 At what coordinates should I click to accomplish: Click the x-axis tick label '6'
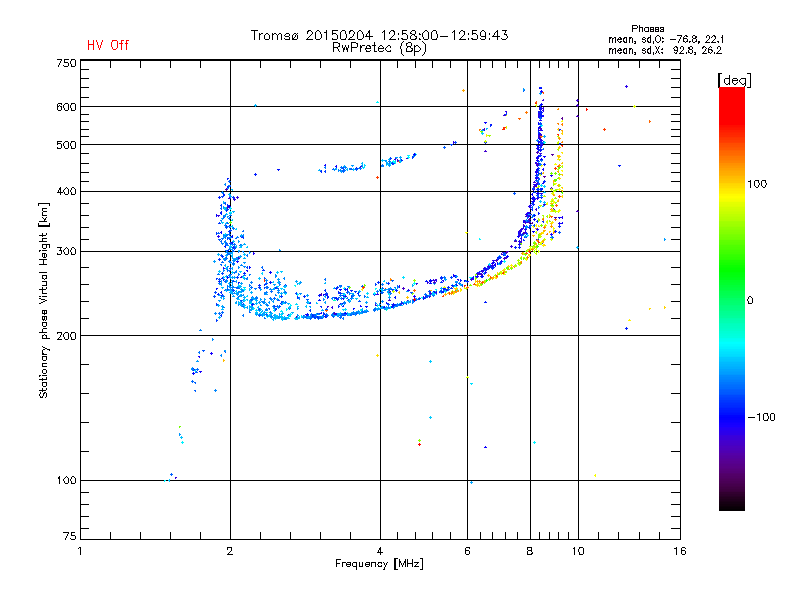pos(467,551)
